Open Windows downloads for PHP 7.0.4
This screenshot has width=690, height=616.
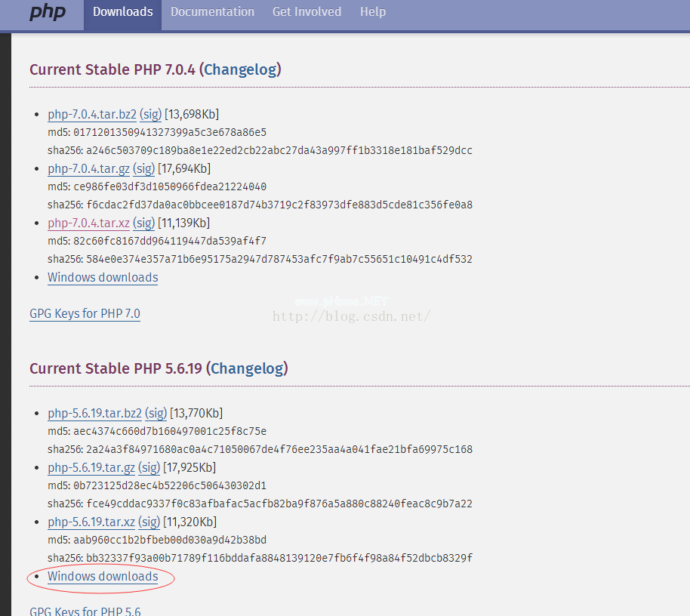tap(103, 278)
